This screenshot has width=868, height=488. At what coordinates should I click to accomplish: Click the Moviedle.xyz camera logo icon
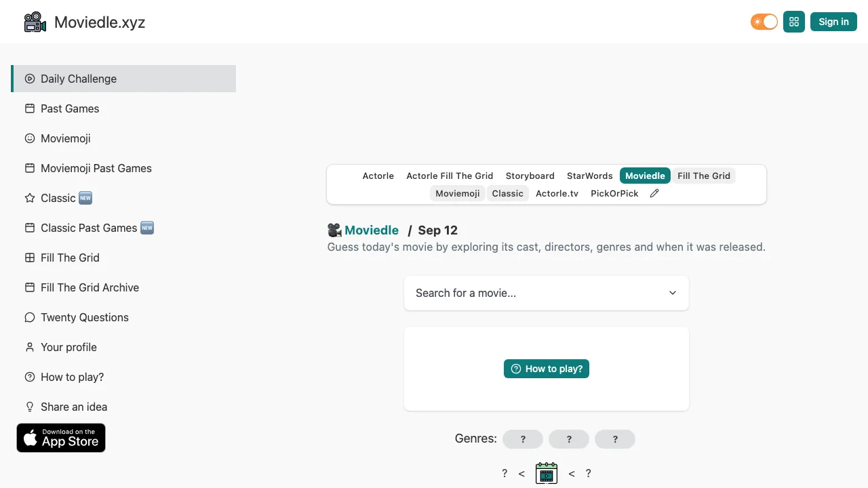(35, 22)
